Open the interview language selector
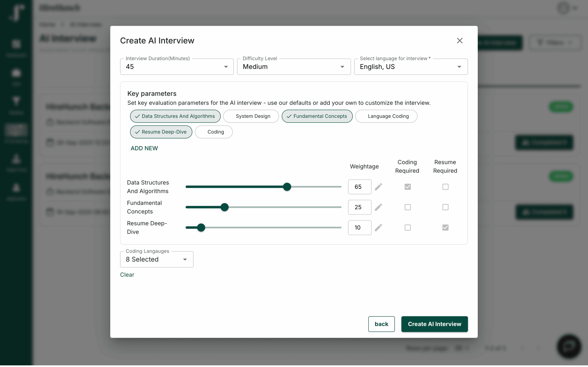The image size is (588, 367). coord(411,67)
